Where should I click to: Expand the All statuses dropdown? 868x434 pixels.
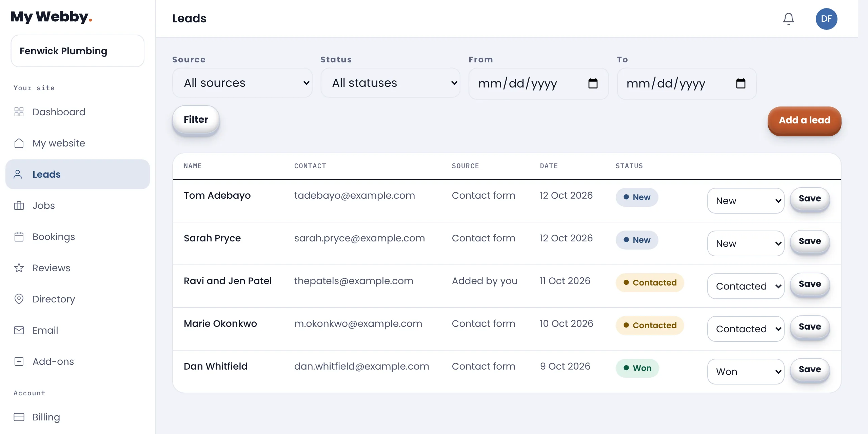tap(390, 83)
